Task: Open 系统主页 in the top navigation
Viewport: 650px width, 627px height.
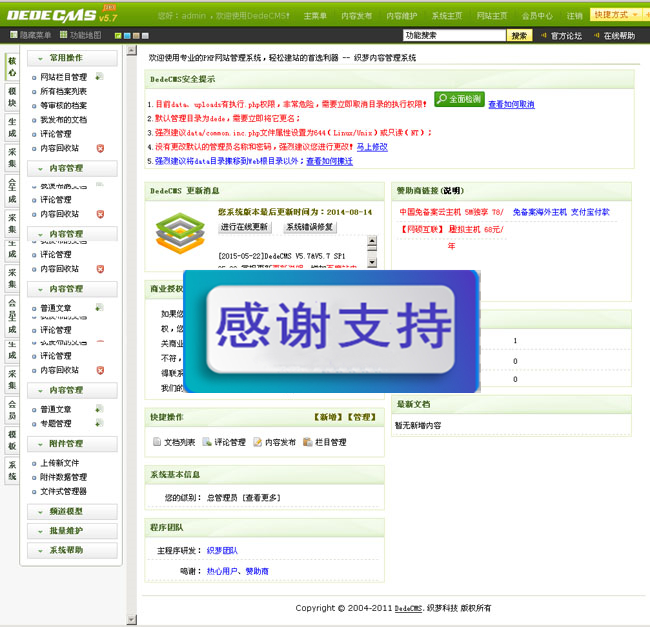Action: coord(447,16)
